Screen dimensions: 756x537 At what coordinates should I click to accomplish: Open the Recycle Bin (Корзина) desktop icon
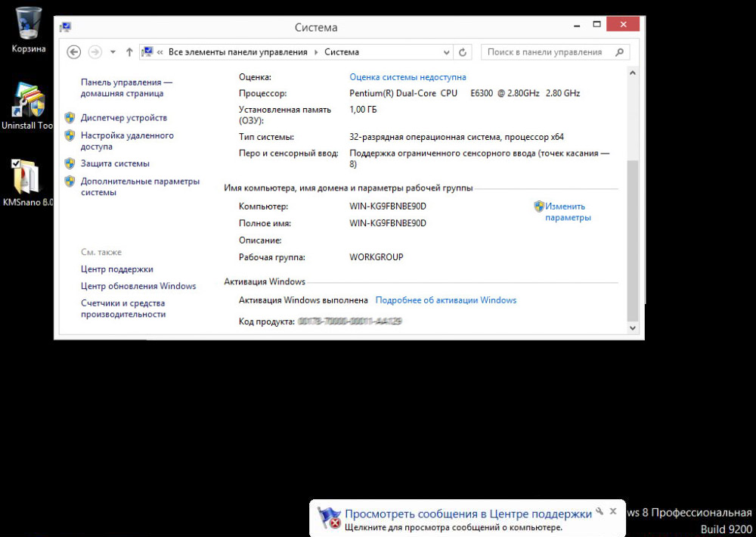tap(29, 29)
